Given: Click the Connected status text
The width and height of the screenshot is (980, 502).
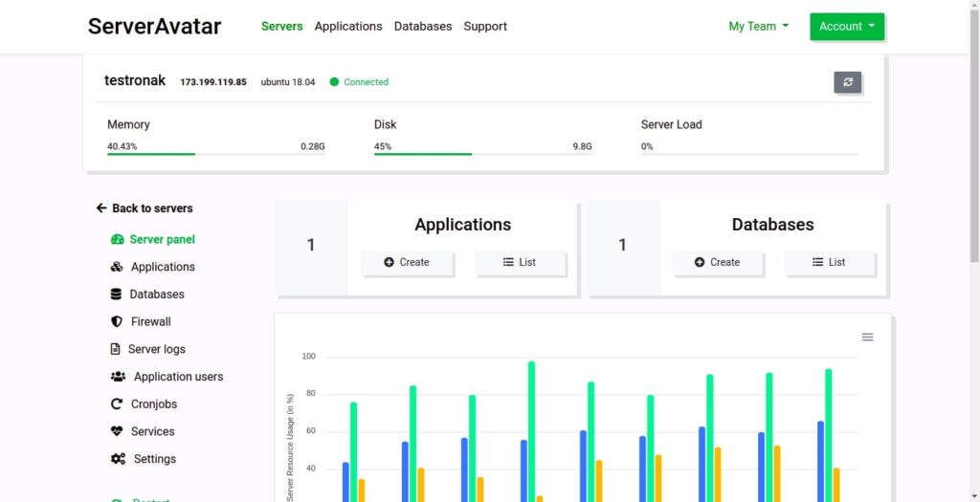Looking at the screenshot, I should click(366, 82).
